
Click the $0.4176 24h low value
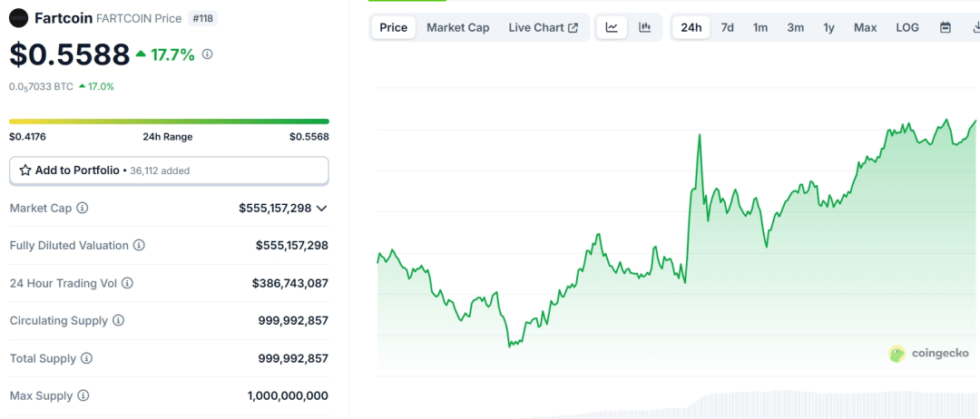(x=27, y=137)
